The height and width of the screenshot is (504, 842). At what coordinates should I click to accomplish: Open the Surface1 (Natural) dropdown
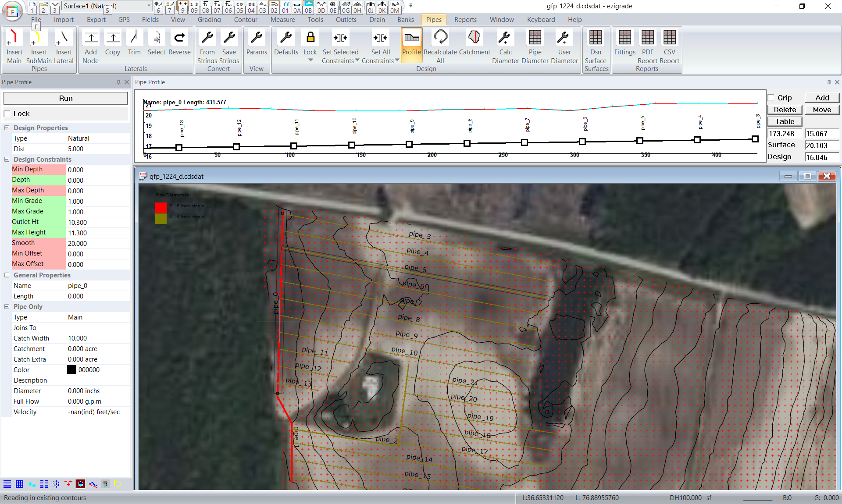pyautogui.click(x=149, y=6)
